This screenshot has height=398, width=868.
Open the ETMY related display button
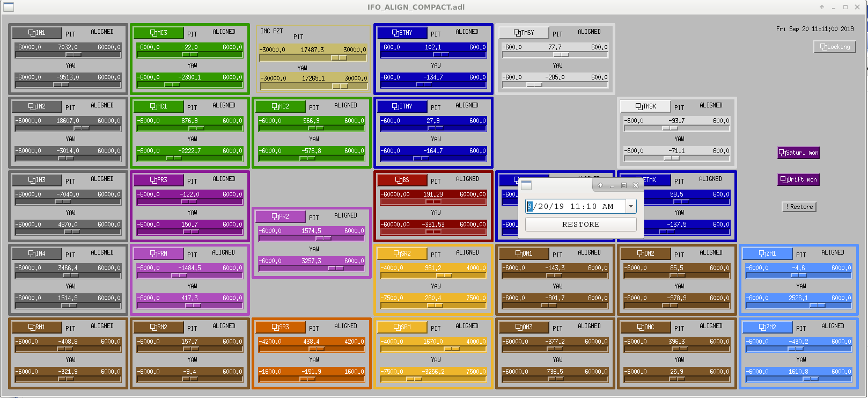[402, 33]
